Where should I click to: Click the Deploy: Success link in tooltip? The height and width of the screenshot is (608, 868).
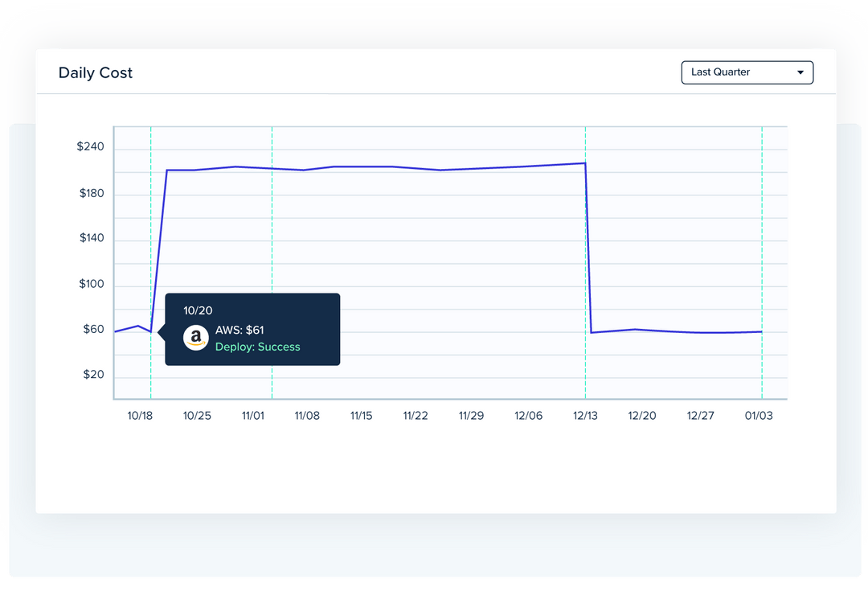(258, 347)
